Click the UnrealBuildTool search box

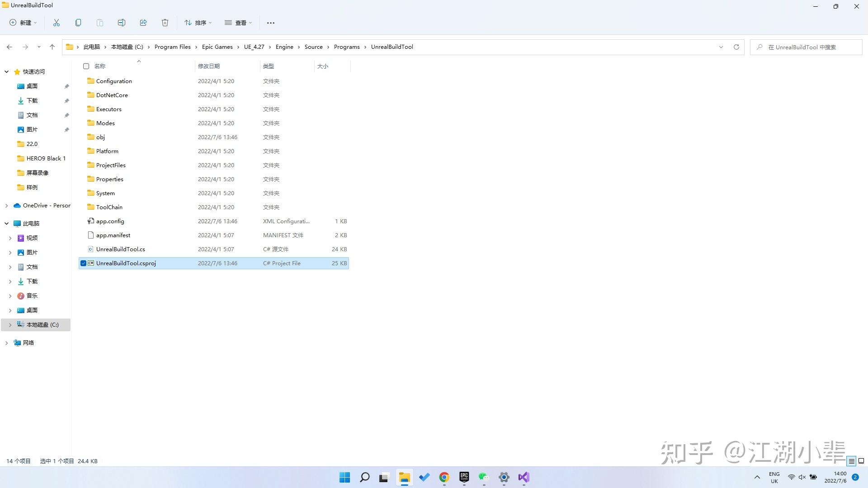pyautogui.click(x=805, y=47)
